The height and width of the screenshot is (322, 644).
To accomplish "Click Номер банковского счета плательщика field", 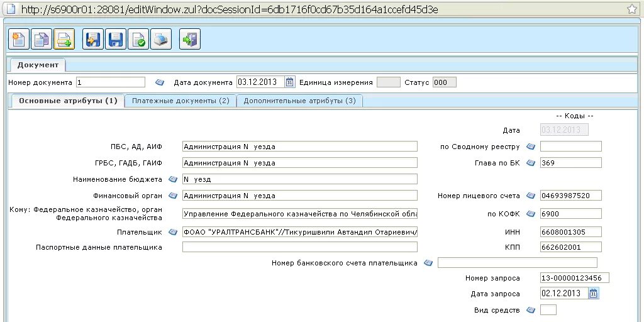I will [518, 263].
